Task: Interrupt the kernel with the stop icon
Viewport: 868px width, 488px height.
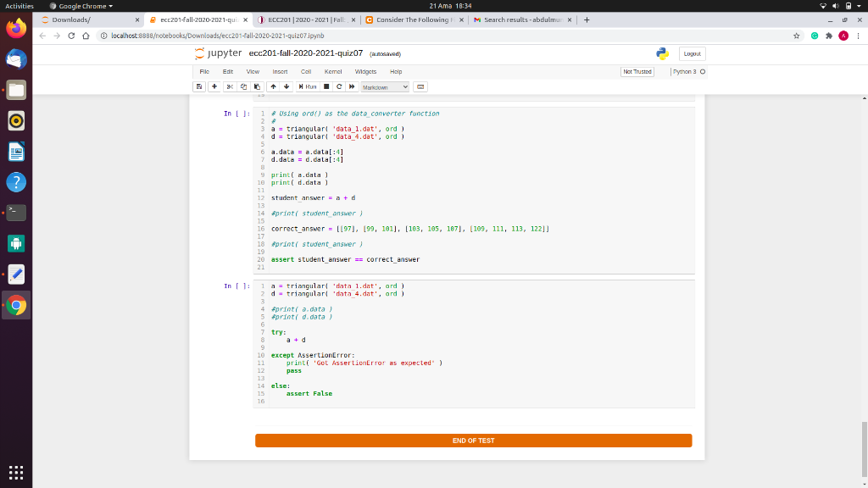Action: coord(326,86)
